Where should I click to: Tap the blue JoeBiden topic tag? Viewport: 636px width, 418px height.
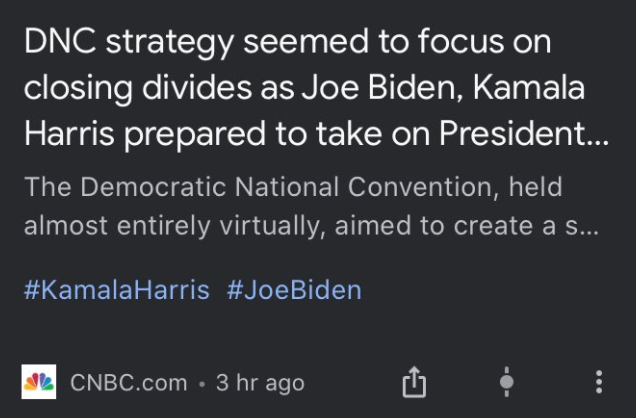tap(294, 291)
